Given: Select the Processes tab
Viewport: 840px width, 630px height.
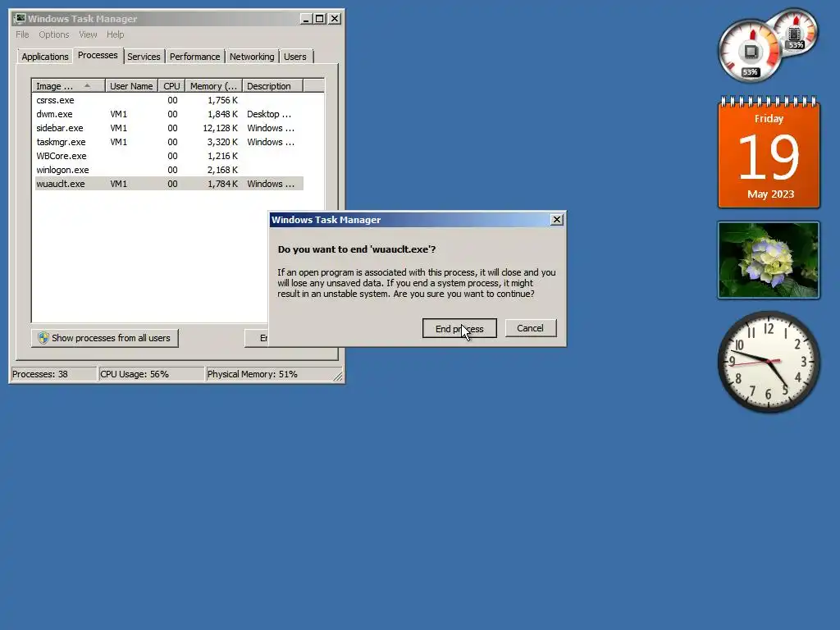Looking at the screenshot, I should coord(98,55).
